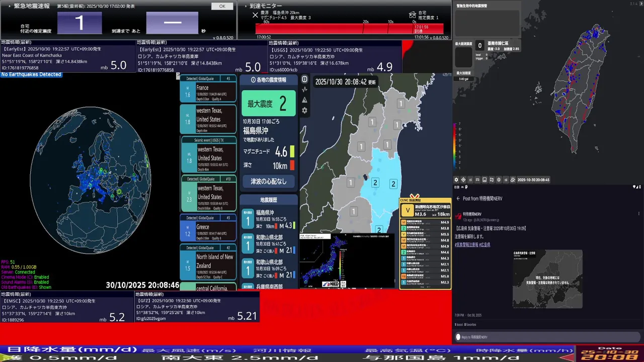
Task: Click the X epicenter icon in the arrival monitor
Action: [255, 15]
